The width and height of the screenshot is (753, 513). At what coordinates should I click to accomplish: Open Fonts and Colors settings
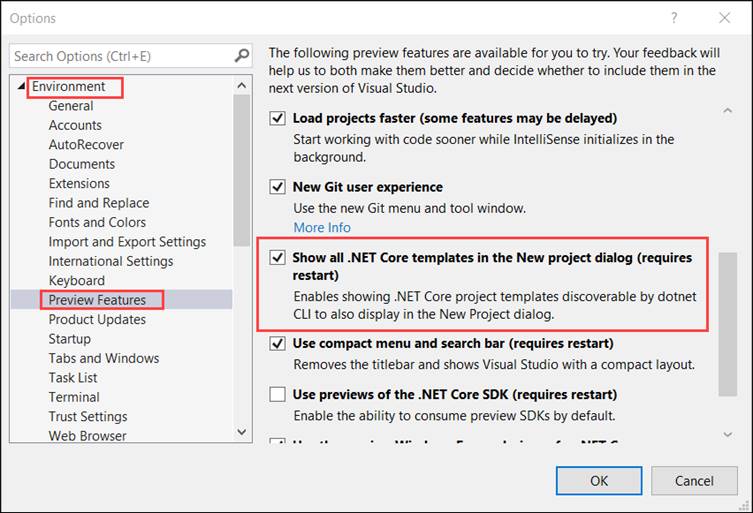pyautogui.click(x=97, y=222)
